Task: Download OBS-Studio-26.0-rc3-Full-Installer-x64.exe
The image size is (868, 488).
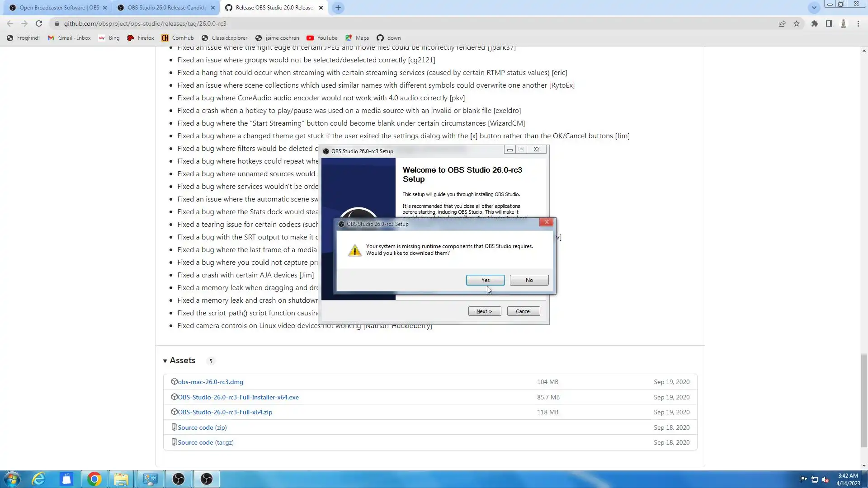Action: click(238, 397)
